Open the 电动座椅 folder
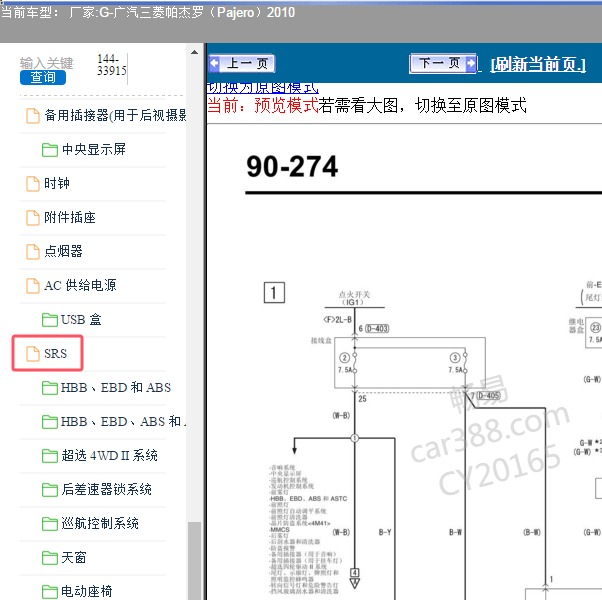The width and height of the screenshot is (602, 600). (x=77, y=591)
